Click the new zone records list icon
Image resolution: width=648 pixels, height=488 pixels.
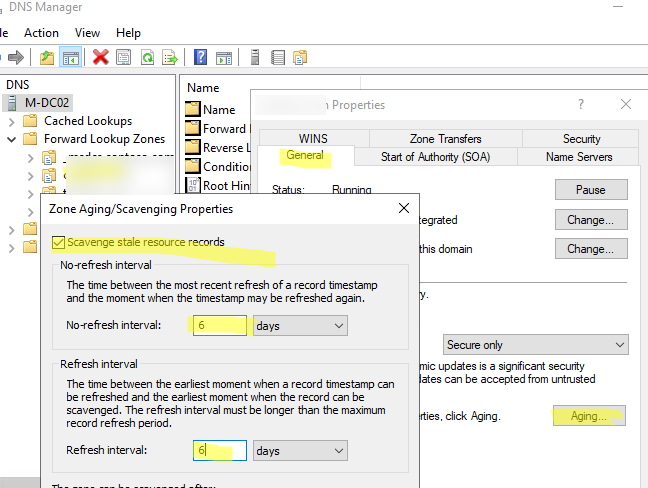(x=278, y=57)
